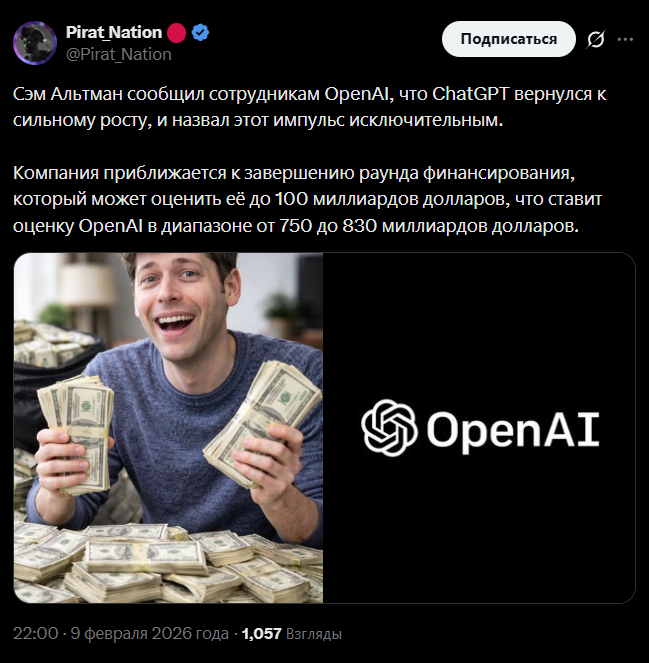The image size is (649, 663).
Task: Click the blue verified checkmark badge
Action: [x=200, y=33]
